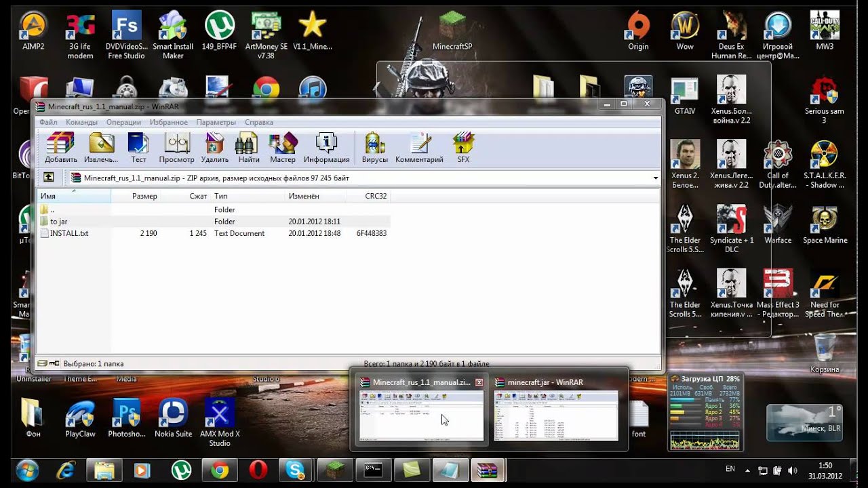The width and height of the screenshot is (868, 488).
Task: Open the Файл menu
Action: tap(48, 122)
